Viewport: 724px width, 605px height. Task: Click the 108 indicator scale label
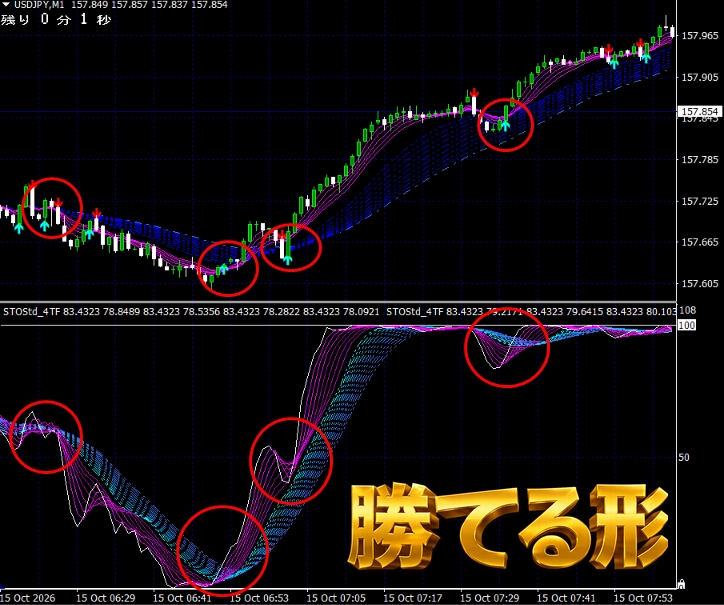(688, 310)
